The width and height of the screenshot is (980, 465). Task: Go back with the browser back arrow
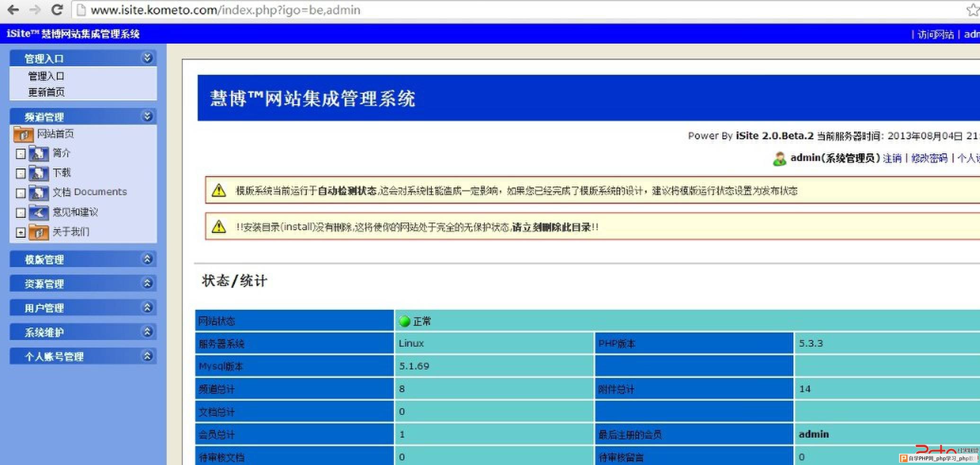(x=13, y=9)
